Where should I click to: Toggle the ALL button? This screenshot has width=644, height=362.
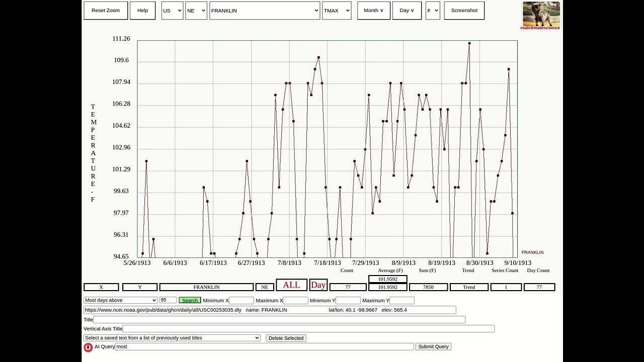tap(291, 285)
